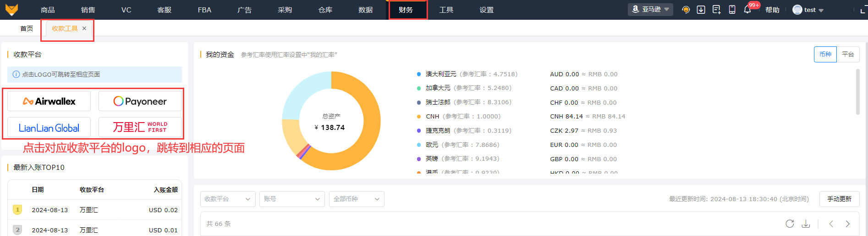
Task: Click the export download icon above the table
Action: click(806, 224)
